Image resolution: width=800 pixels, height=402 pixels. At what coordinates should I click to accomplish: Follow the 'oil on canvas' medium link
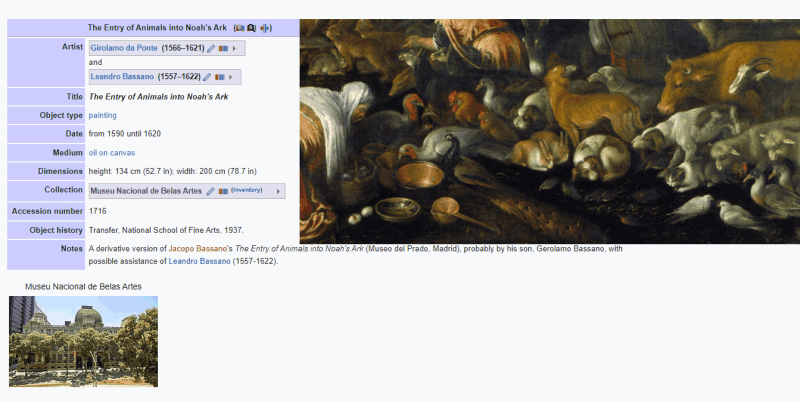[112, 153]
